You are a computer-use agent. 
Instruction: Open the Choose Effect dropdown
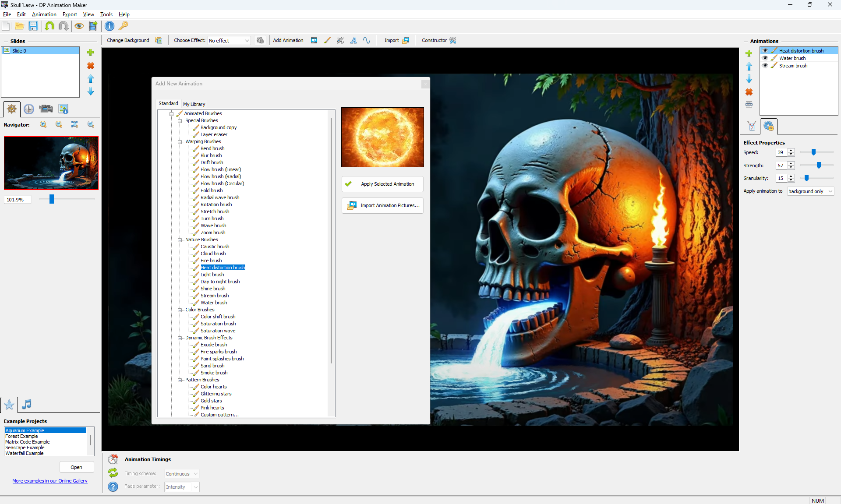[229, 41]
